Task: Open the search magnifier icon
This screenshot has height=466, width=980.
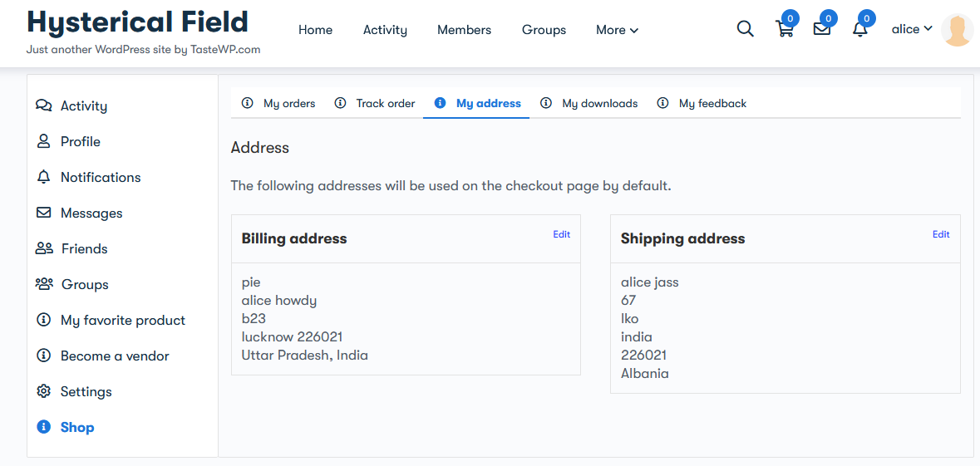Action: click(x=745, y=29)
